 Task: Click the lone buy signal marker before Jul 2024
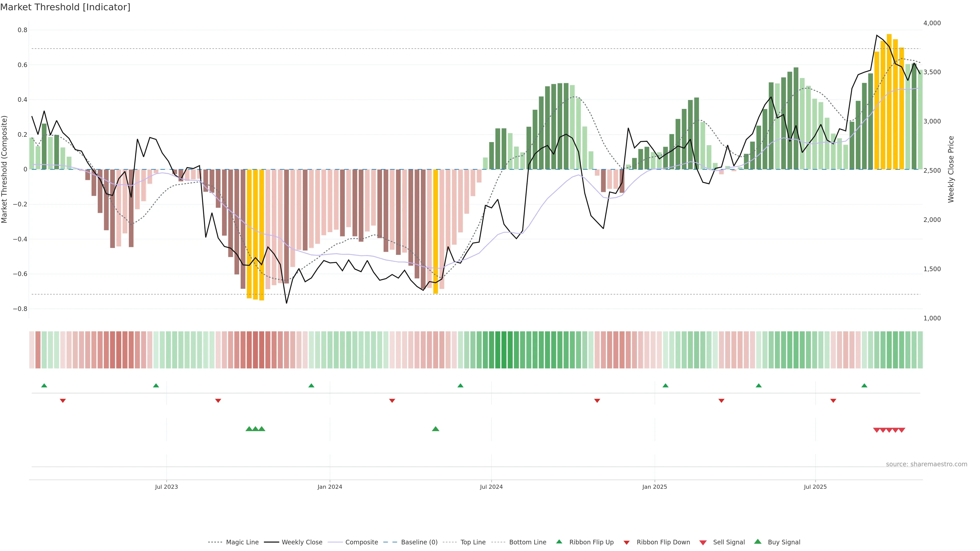pos(436,429)
